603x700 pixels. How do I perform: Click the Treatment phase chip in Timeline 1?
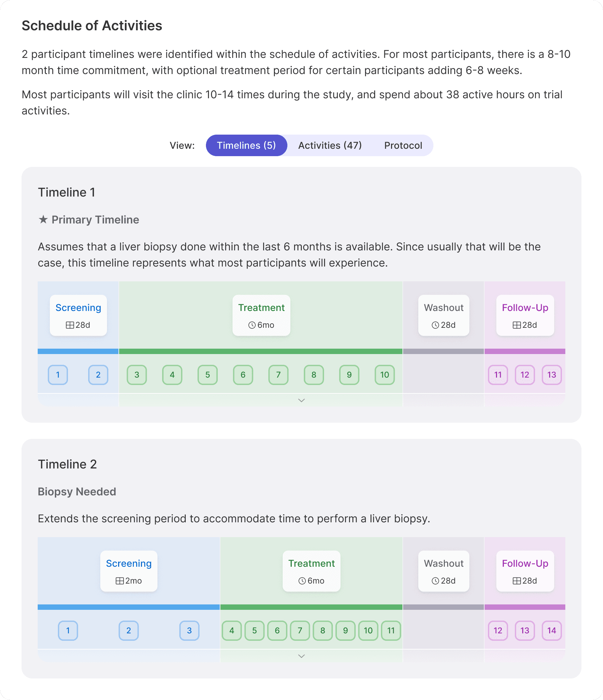click(261, 315)
